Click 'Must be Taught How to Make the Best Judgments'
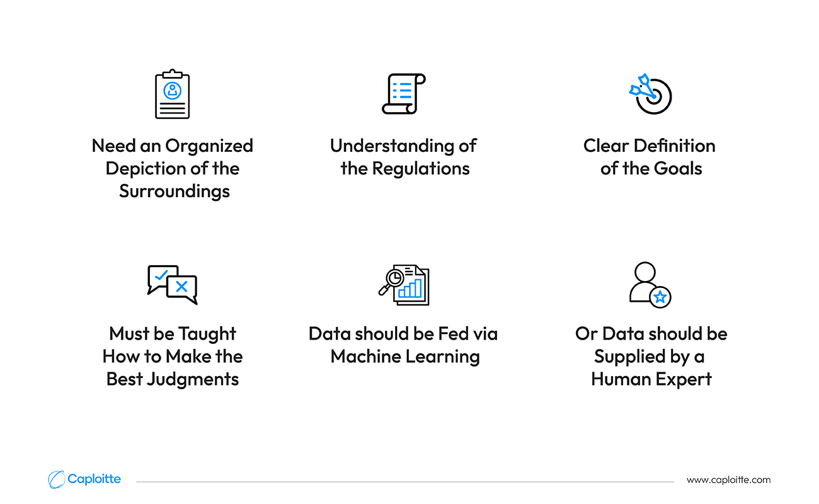The image size is (819, 504). tap(173, 356)
